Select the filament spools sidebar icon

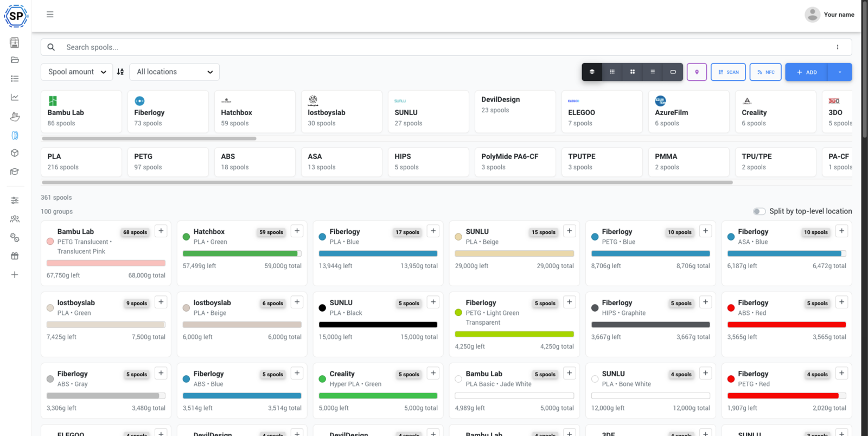(15, 135)
